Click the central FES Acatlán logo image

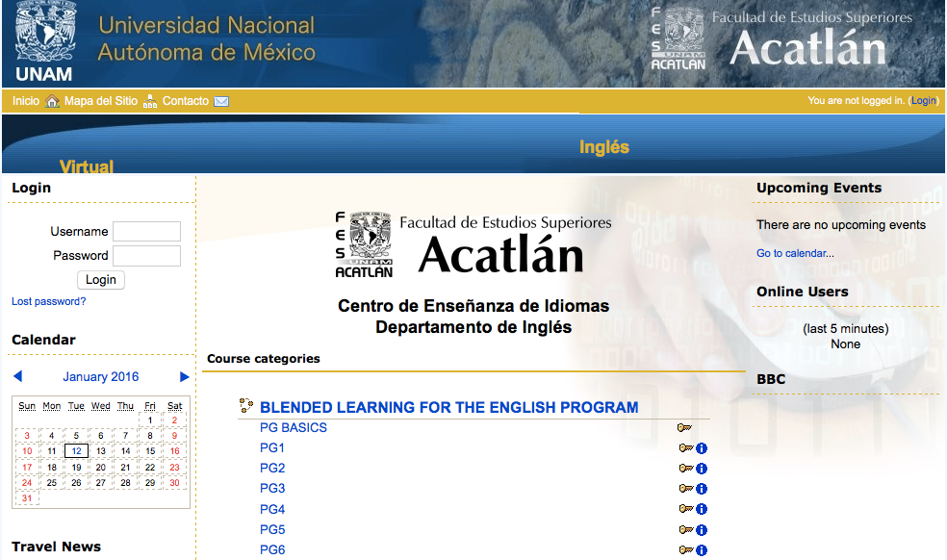pyautogui.click(x=473, y=244)
